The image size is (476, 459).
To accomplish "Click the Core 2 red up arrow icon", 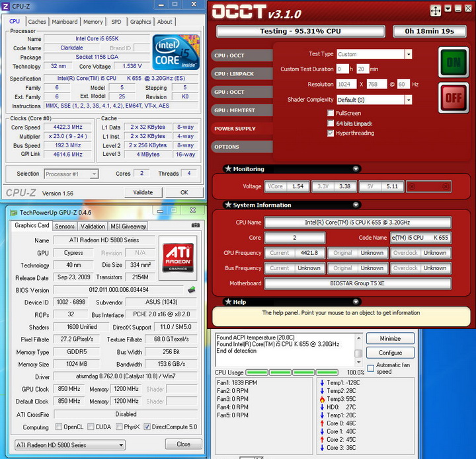I will 322,440.
